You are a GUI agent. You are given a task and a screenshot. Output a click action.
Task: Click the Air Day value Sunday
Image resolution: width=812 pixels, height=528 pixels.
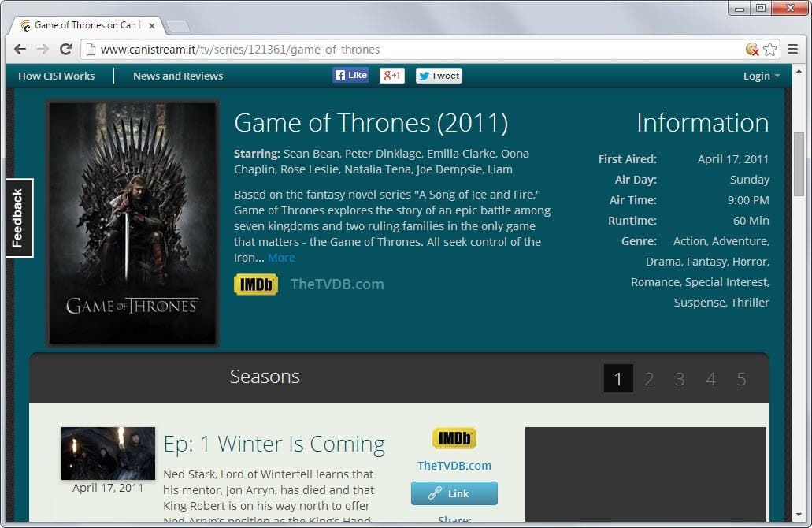(749, 179)
